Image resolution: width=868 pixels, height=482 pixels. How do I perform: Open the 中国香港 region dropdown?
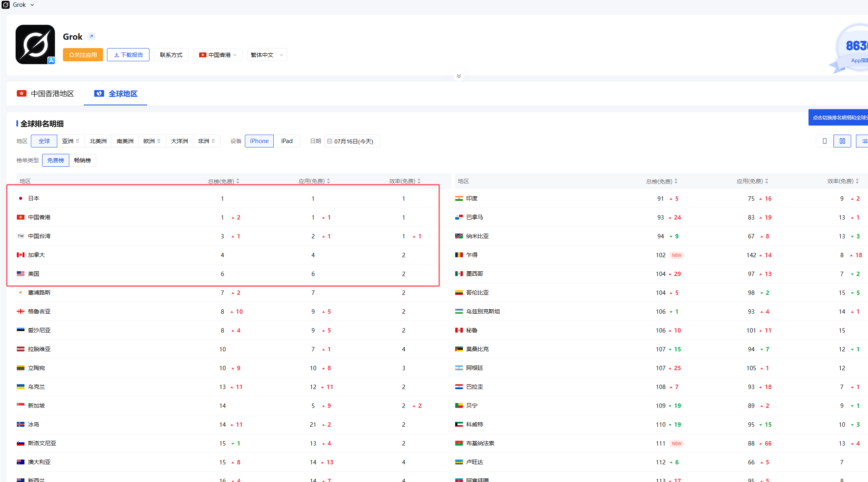[x=218, y=55]
